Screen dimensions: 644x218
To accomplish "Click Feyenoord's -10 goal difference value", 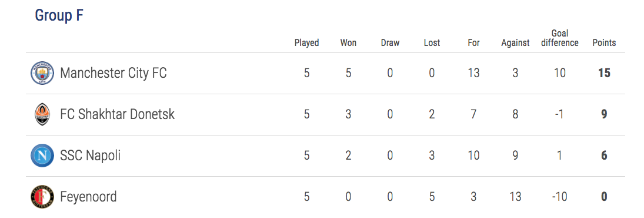I will pos(559,197).
